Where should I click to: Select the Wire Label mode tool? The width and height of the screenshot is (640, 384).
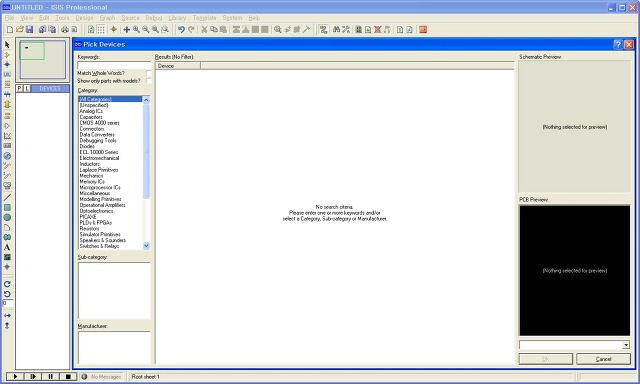(7, 74)
